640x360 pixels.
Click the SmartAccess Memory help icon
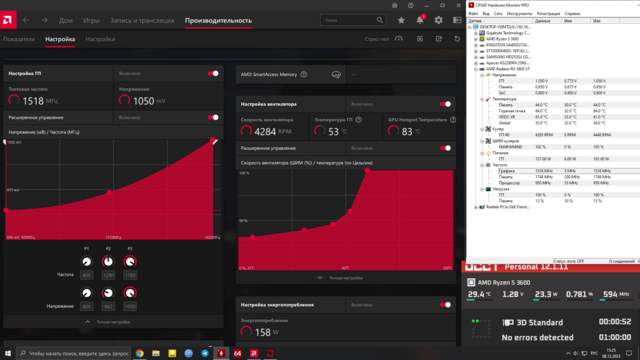click(x=304, y=74)
